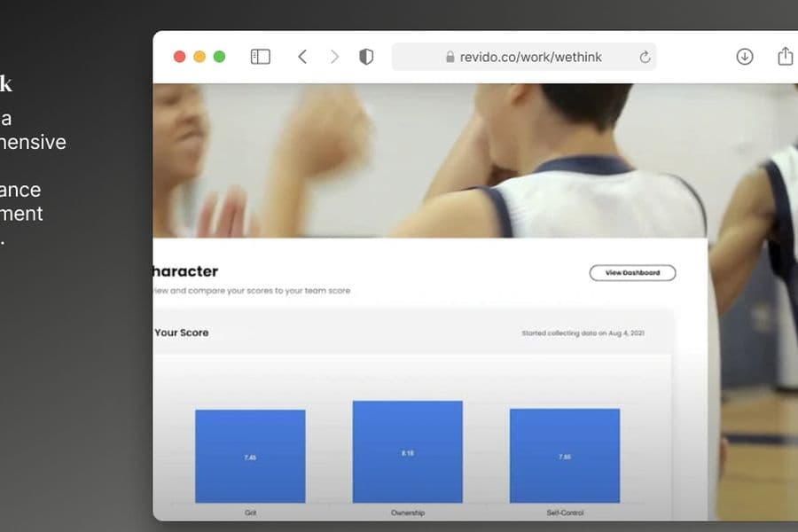Screen dimensions: 798x532
Task: Go back with the left chevron
Action: pyautogui.click(x=302, y=57)
